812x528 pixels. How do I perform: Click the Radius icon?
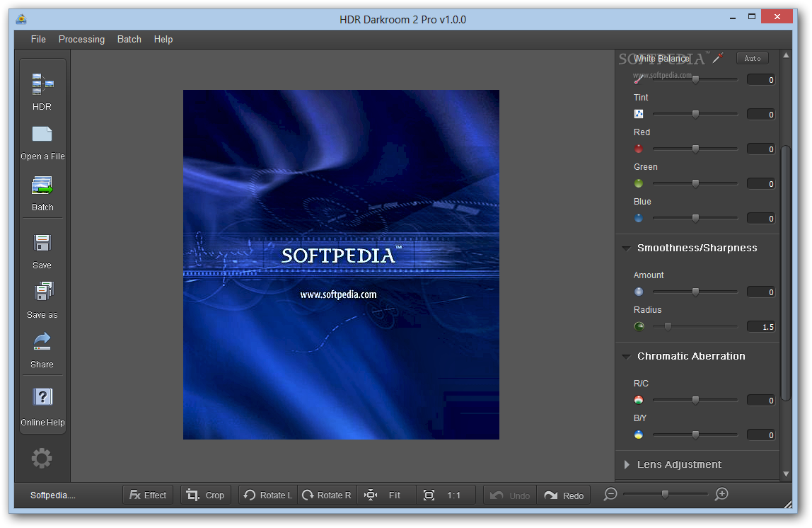point(639,326)
